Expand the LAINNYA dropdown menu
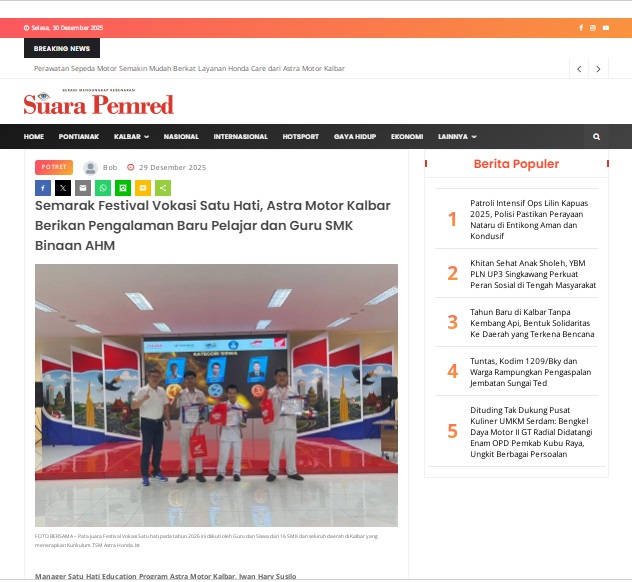The width and height of the screenshot is (632, 582). coord(457,137)
